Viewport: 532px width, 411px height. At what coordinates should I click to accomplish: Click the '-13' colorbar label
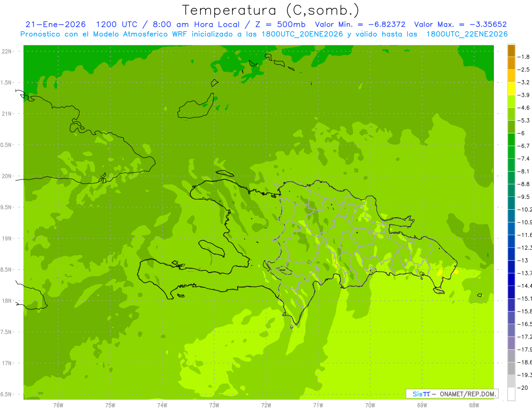523,260
